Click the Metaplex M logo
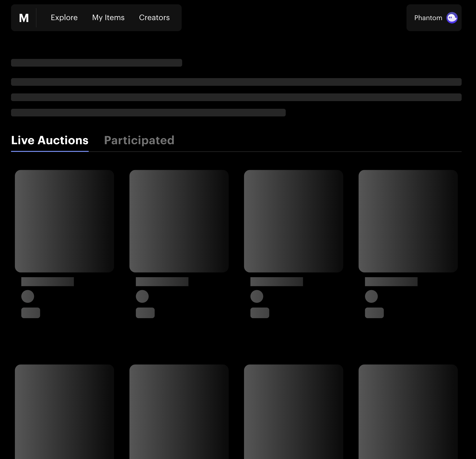 [x=24, y=18]
